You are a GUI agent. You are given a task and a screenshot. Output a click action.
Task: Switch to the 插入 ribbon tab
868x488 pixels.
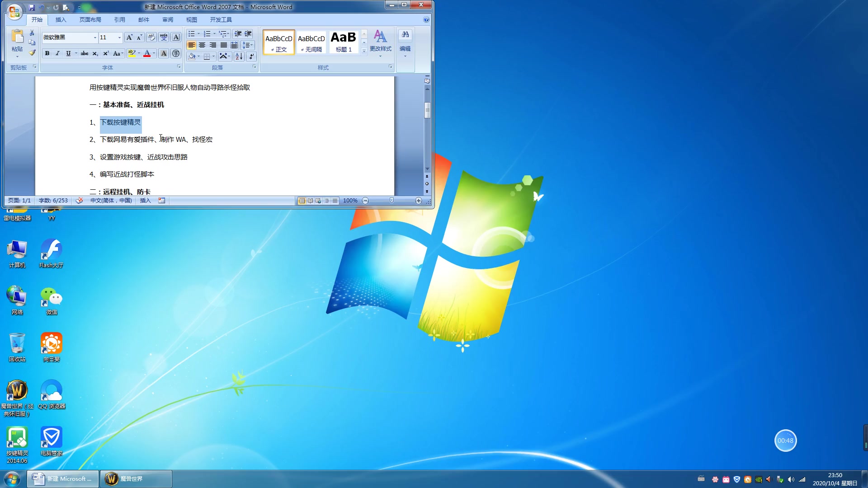61,19
